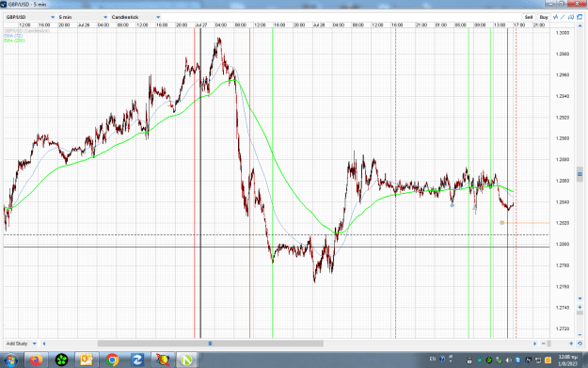Select the trendline drawing tool

[563, 17]
